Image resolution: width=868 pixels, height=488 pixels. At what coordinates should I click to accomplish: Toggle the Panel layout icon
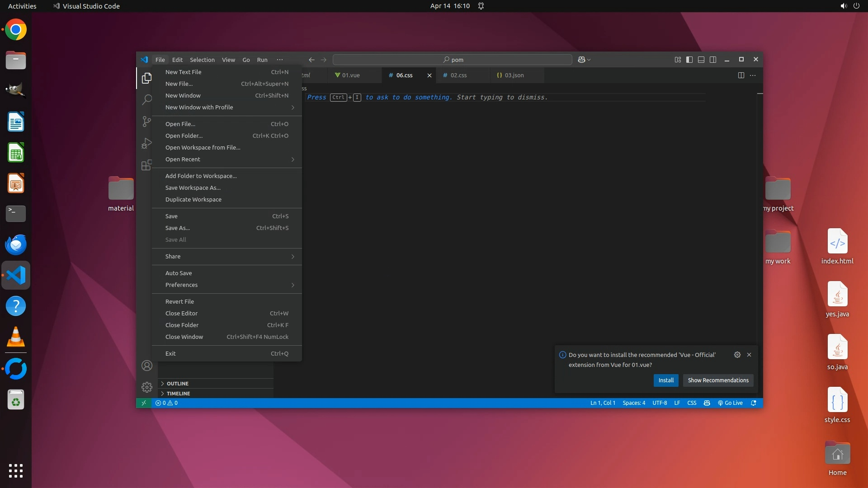click(x=701, y=60)
